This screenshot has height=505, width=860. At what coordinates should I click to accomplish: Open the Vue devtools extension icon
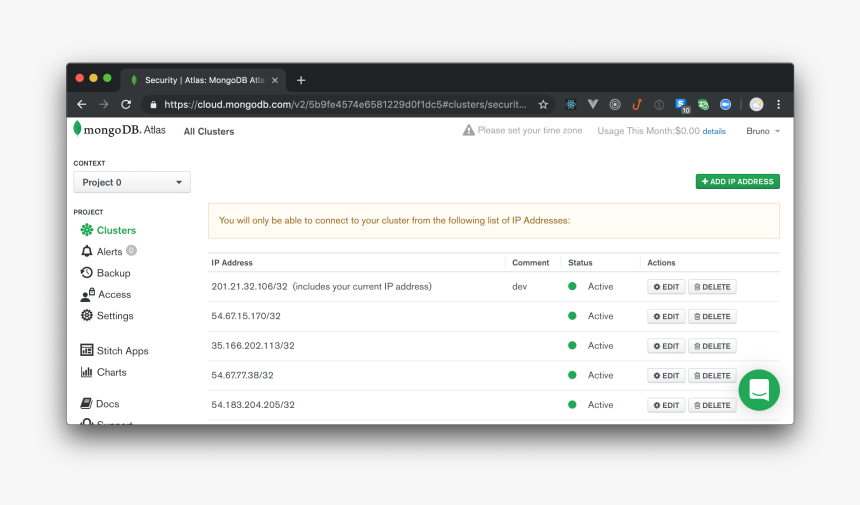click(593, 104)
